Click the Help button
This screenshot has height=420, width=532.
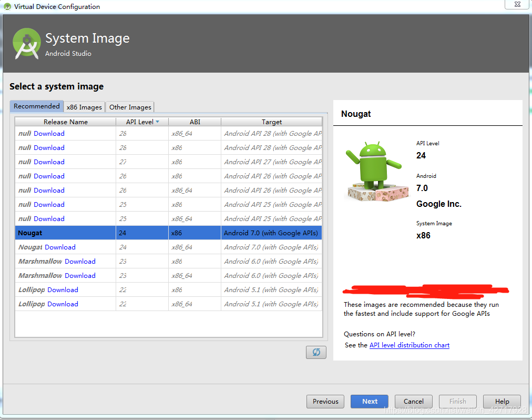(x=502, y=401)
